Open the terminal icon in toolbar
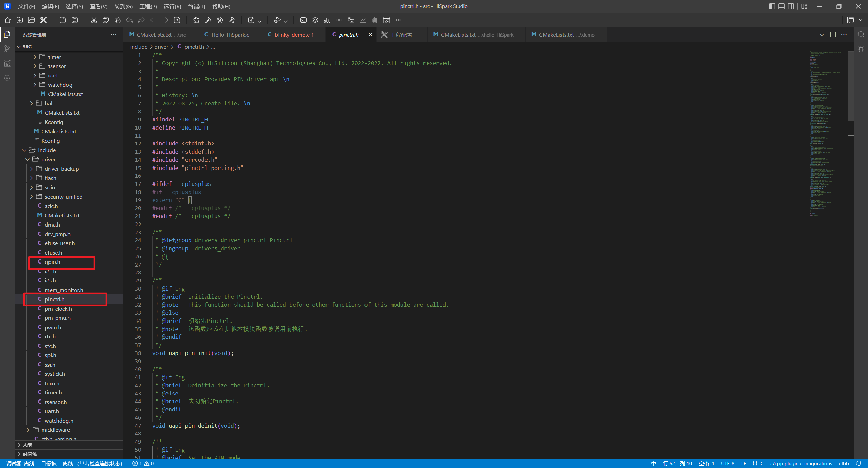 click(303, 20)
